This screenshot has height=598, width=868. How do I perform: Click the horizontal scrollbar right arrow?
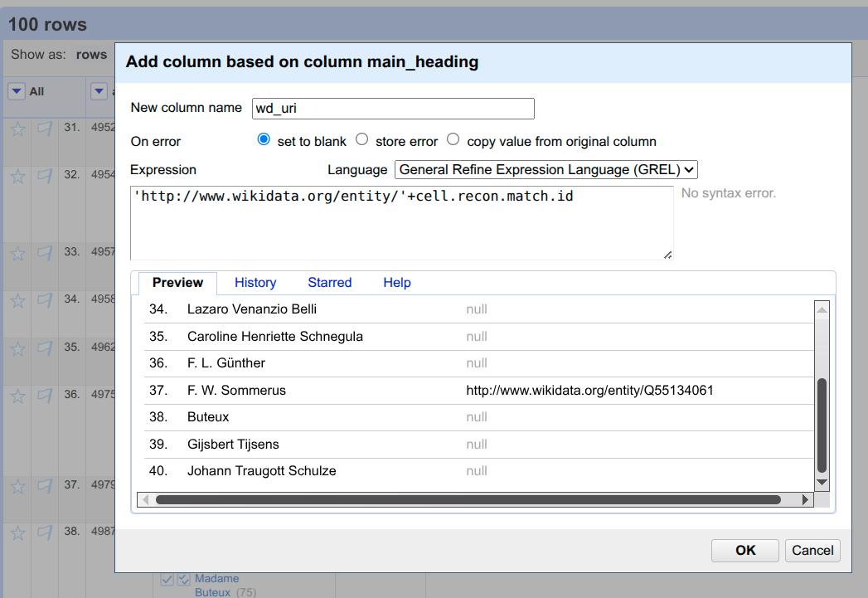pos(806,500)
